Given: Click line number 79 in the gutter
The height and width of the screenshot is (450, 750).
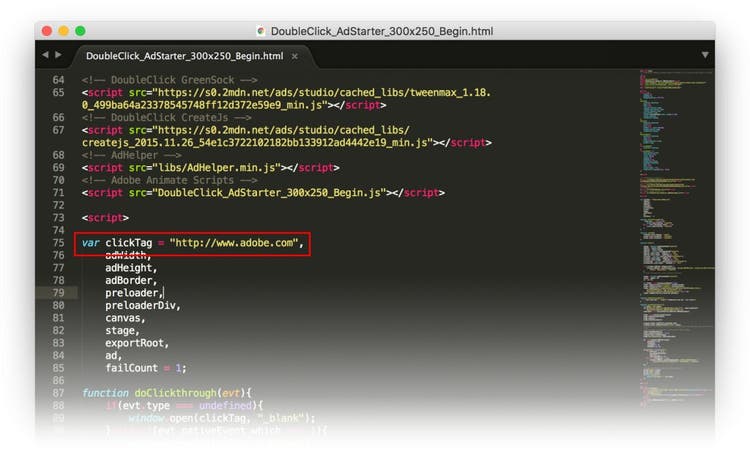Looking at the screenshot, I should tap(57, 293).
